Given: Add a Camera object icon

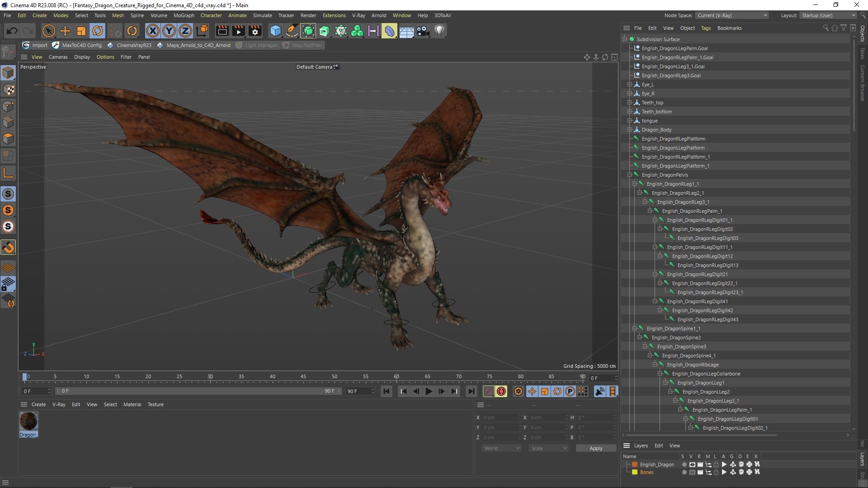Looking at the screenshot, I should pyautogui.click(x=423, y=31).
